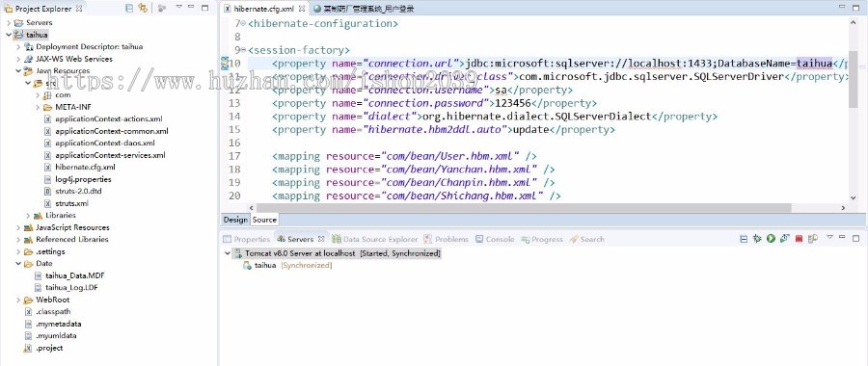The width and height of the screenshot is (868, 366).
Task: Expand Referenced Libraries node
Action: 18,240
